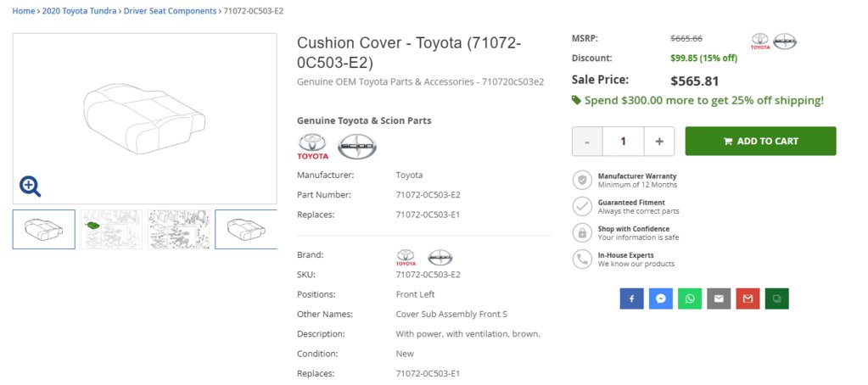Click the 'Manufacturer Warranty' label
The width and height of the screenshot is (868, 385).
637,176
